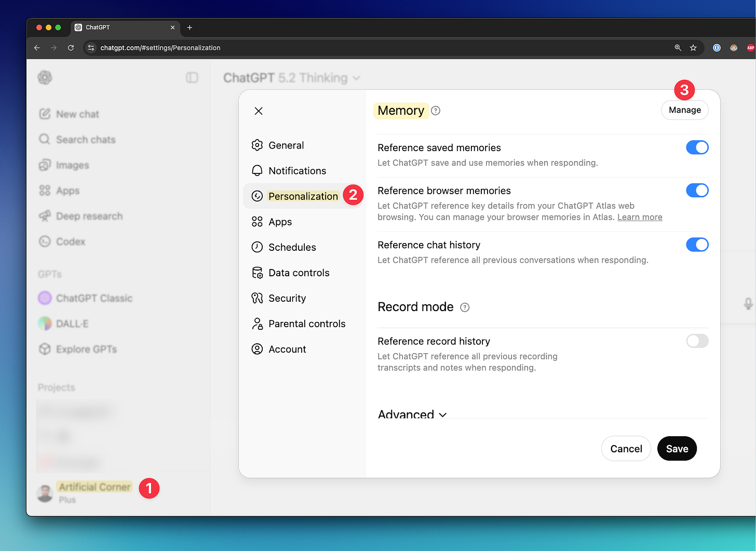Click the Parental controls icon
This screenshot has height=551, width=756.
coord(257,324)
